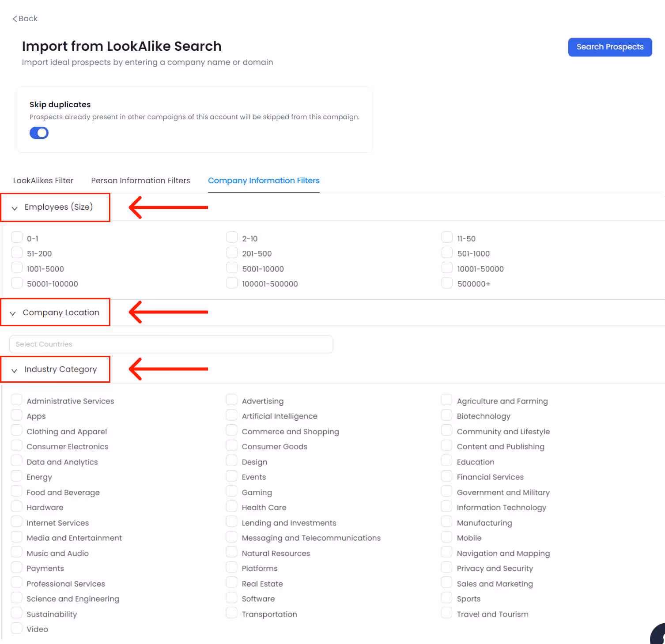Select the 500000+ employee size checkbox
This screenshot has width=665, height=644.
pyautogui.click(x=446, y=282)
